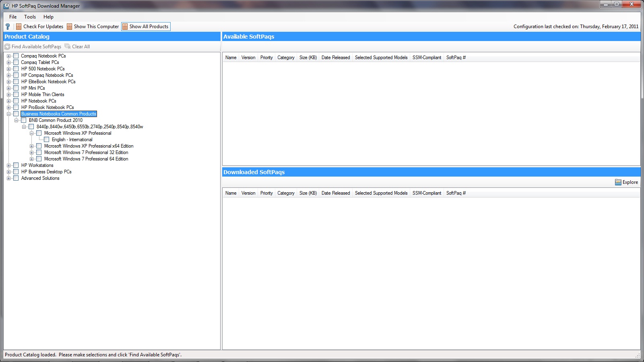
Task: Sort Available SoftPaqs by Size (KB) column
Action: pos(308,58)
